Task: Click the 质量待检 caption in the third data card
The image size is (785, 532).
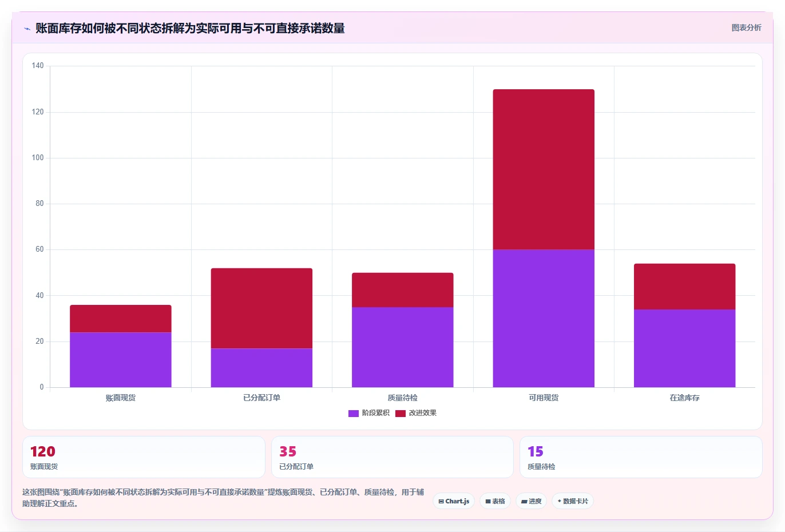Action: coord(541,467)
